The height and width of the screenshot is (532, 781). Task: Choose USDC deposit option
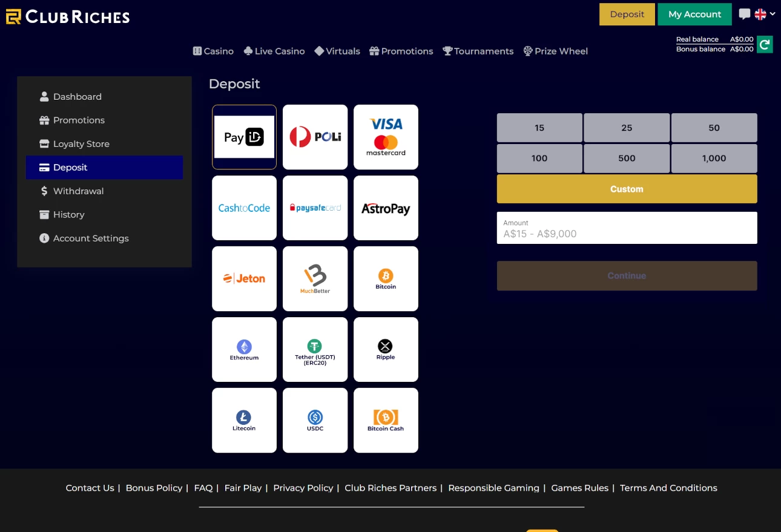315,420
